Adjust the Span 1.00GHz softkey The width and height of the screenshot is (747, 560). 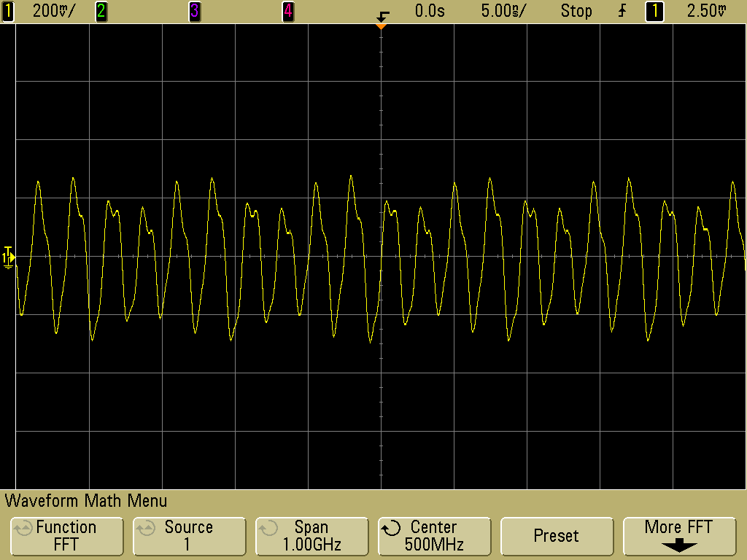point(311,535)
